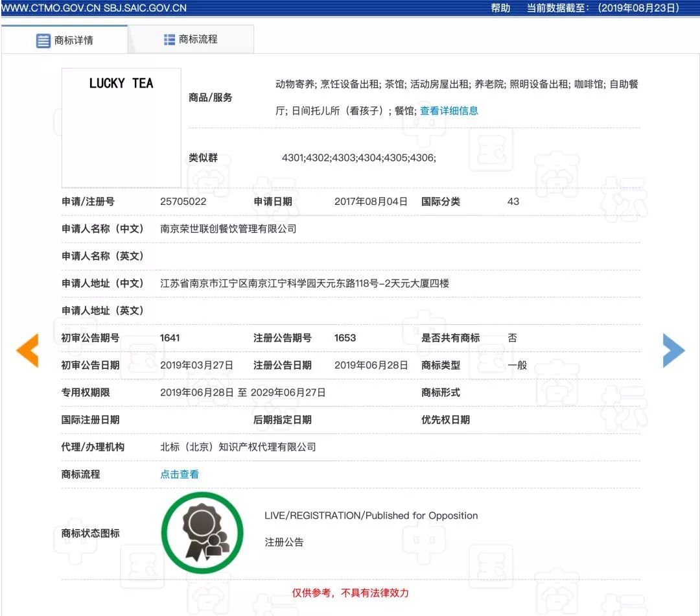Screen dimensions: 700x616
Task: Select registration announcement issue 1653
Action: (345, 338)
